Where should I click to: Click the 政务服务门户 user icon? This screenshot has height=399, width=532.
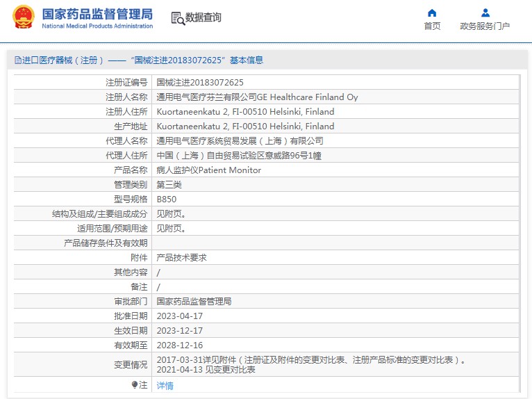485,13
